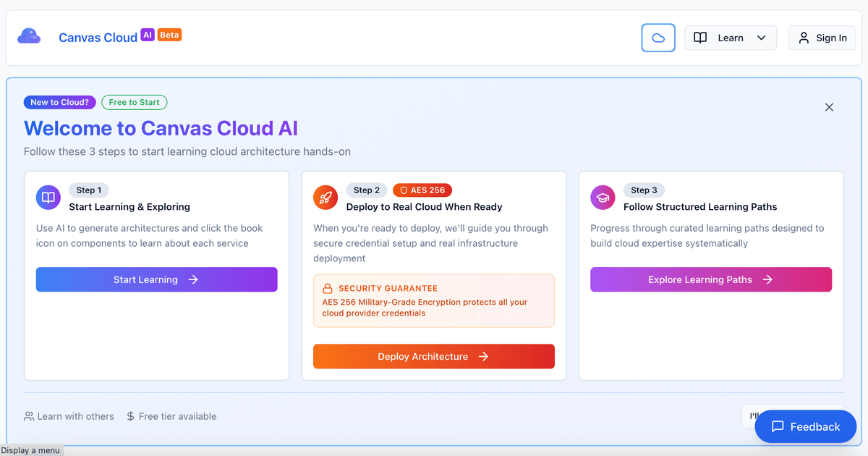Click the Sign In button

822,38
